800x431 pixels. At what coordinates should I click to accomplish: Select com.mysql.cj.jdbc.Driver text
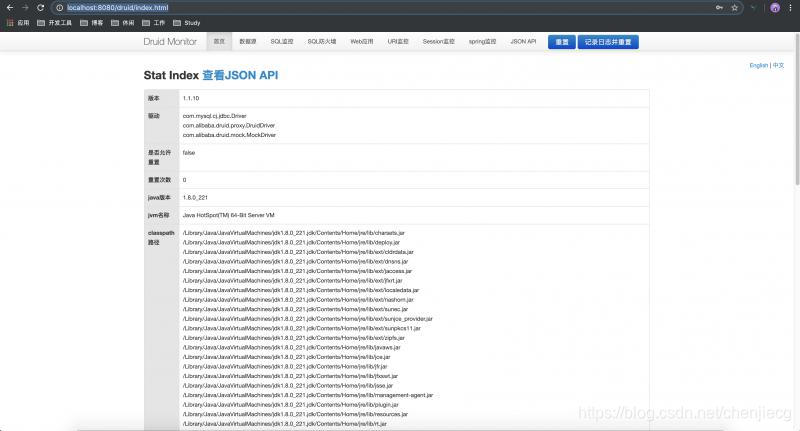214,116
